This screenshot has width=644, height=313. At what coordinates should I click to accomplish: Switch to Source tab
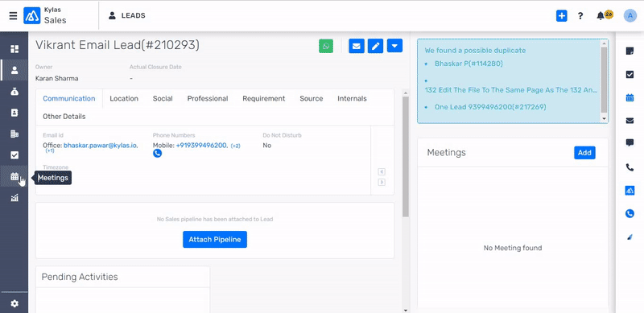(312, 99)
